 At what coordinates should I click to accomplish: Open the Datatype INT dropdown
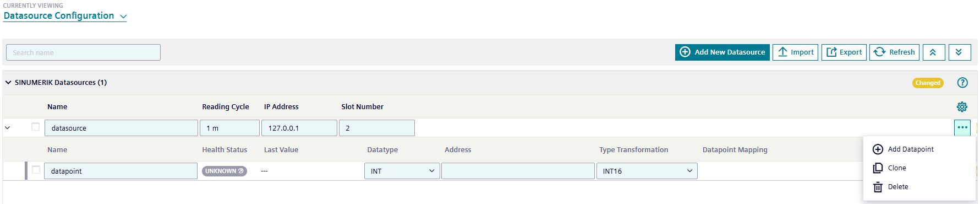pos(402,171)
